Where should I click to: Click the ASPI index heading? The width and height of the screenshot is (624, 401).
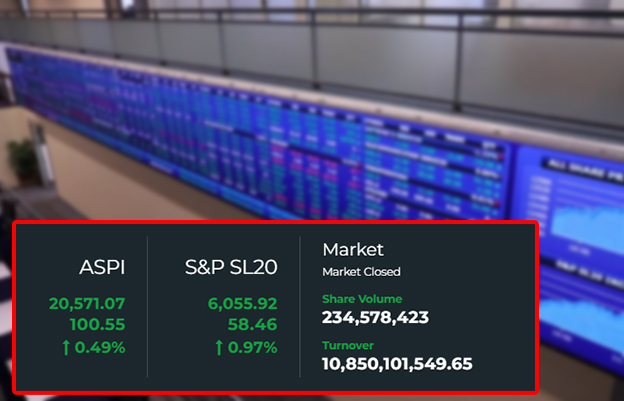coord(102,267)
